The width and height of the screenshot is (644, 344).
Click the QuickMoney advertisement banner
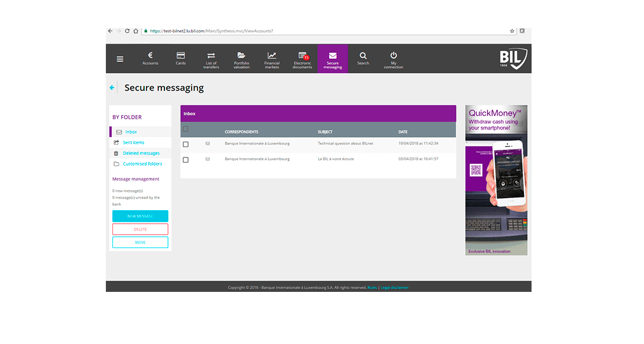pos(496,180)
